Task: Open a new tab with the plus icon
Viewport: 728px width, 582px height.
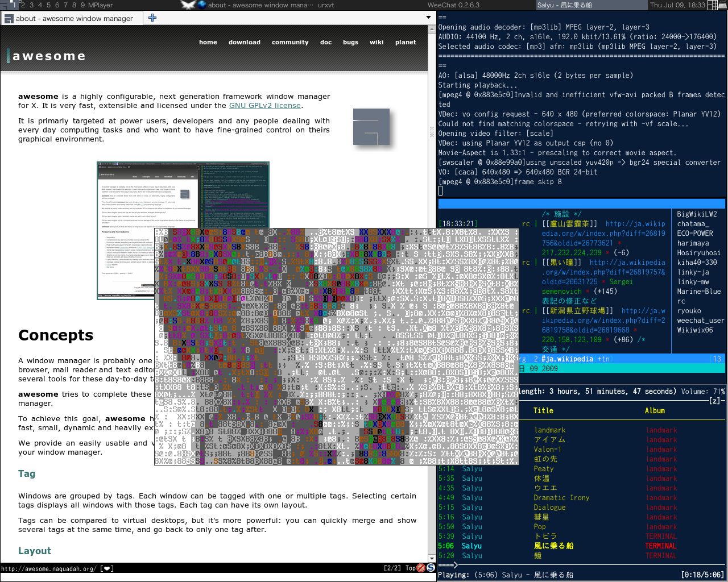Action: pyautogui.click(x=152, y=18)
